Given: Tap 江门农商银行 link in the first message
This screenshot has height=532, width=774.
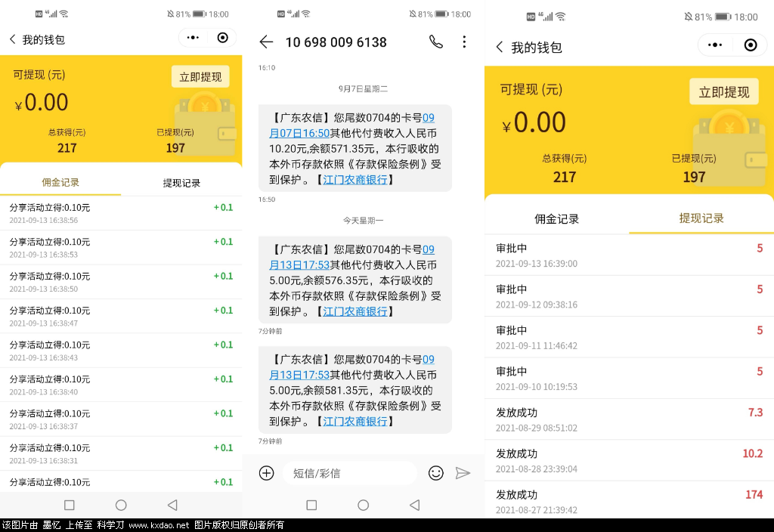Looking at the screenshot, I should pyautogui.click(x=355, y=180).
